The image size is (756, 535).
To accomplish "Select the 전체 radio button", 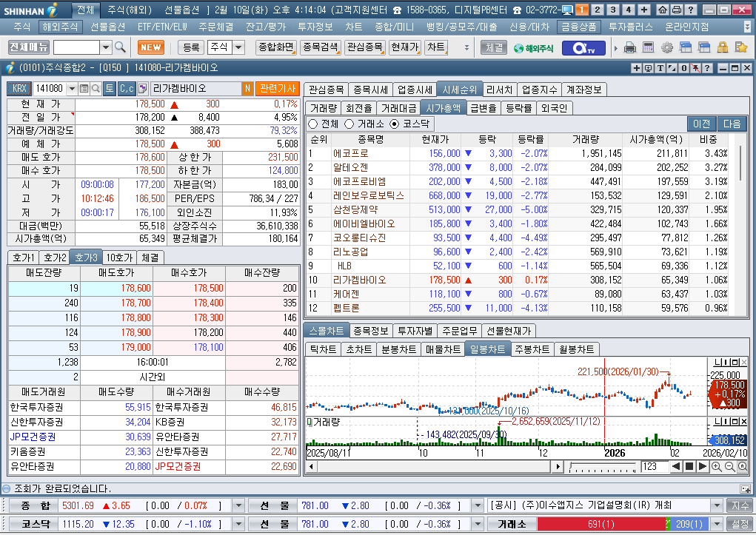I will coord(313,124).
